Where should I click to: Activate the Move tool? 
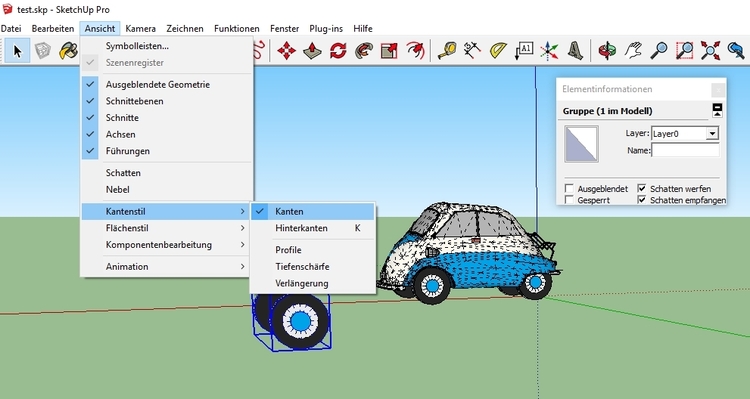[x=287, y=50]
